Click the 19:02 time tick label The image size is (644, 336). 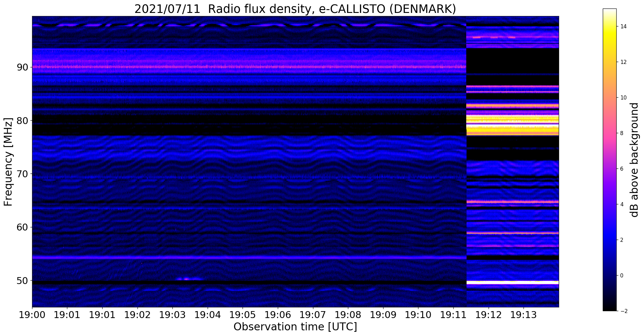point(137,315)
